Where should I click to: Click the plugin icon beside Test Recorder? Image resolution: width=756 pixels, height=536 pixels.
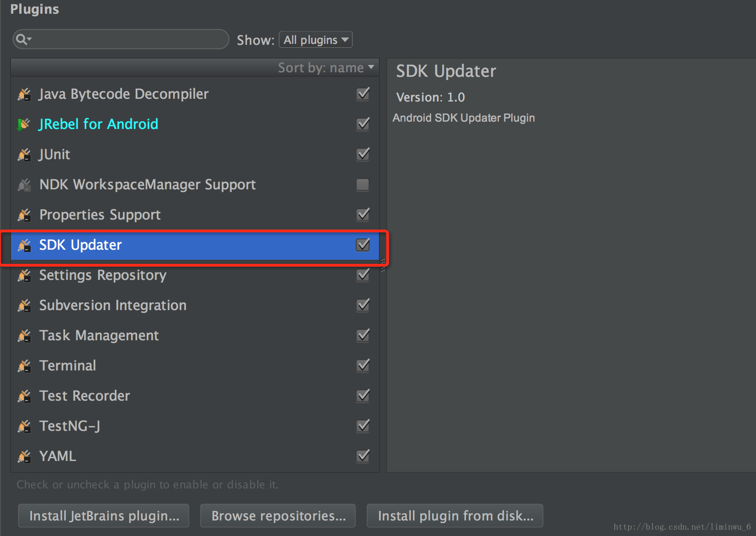click(x=24, y=396)
